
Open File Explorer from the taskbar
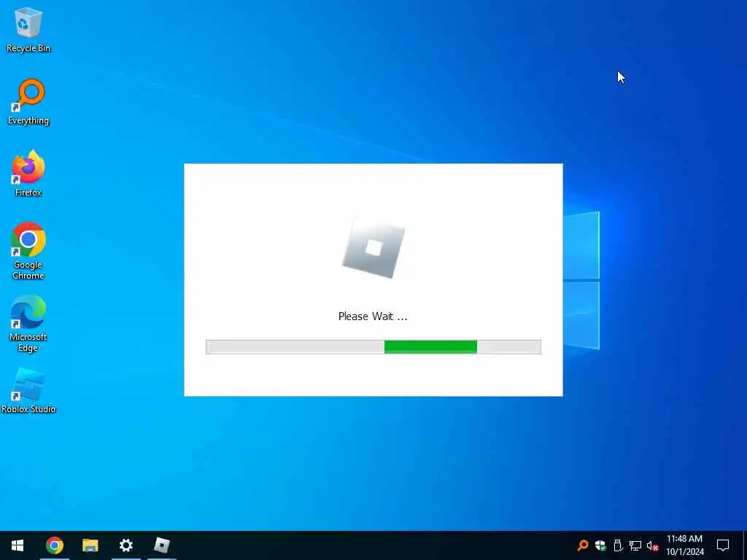pos(90,545)
